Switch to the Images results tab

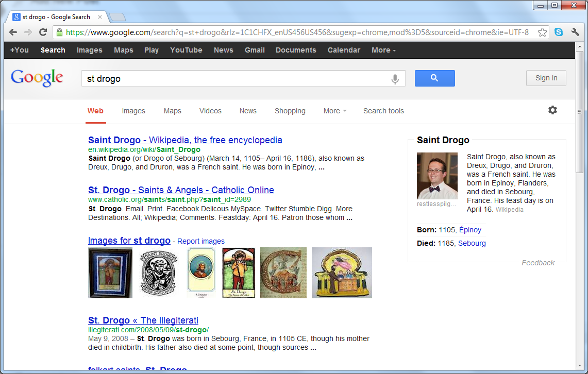[x=133, y=111]
